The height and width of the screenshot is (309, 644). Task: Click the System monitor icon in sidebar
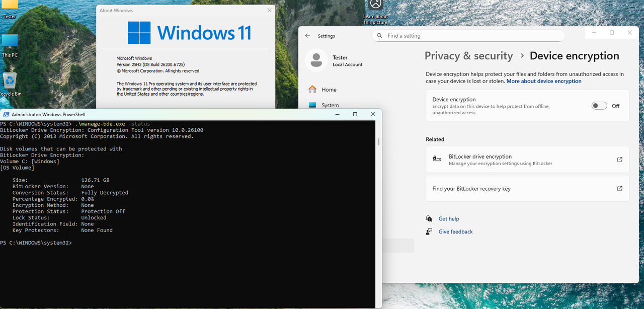click(312, 105)
